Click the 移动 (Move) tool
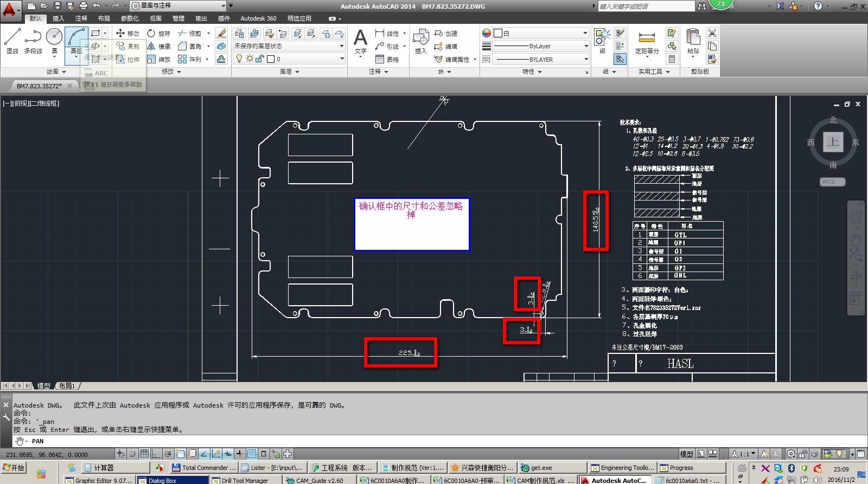Screen dimensions: 868x484 pyautogui.click(x=127, y=33)
